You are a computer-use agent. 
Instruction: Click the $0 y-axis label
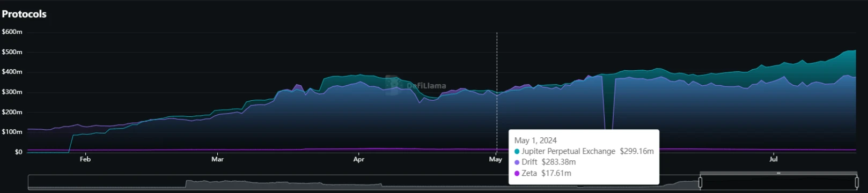19,152
